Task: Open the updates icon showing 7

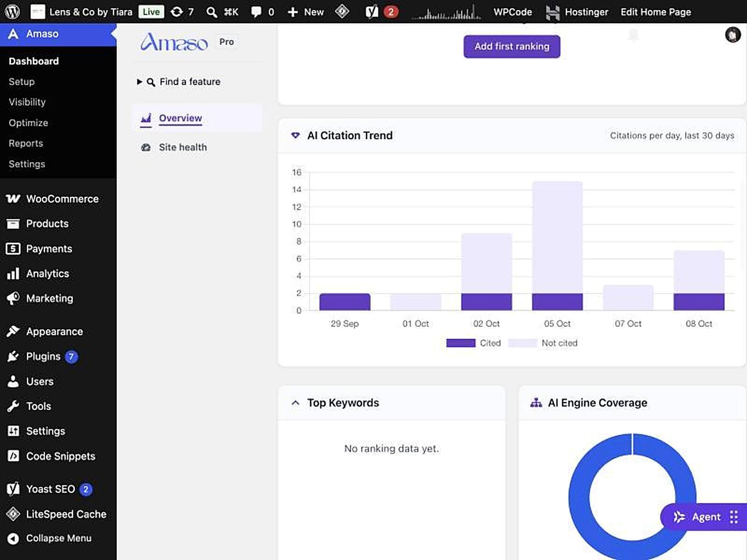Action: point(182,12)
